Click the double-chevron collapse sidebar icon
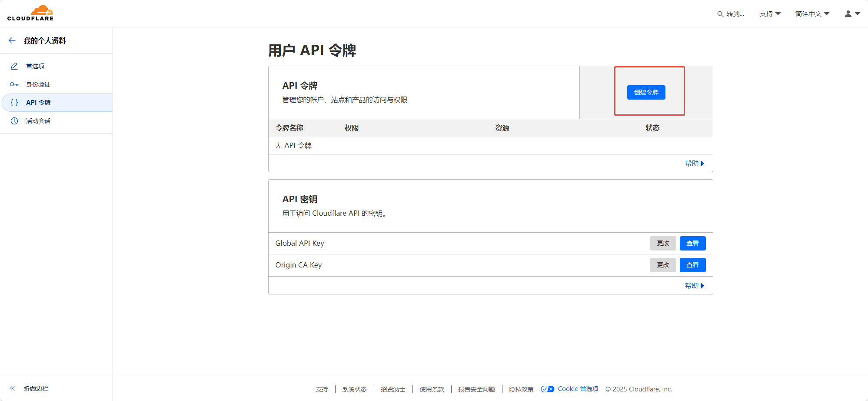 pos(12,388)
